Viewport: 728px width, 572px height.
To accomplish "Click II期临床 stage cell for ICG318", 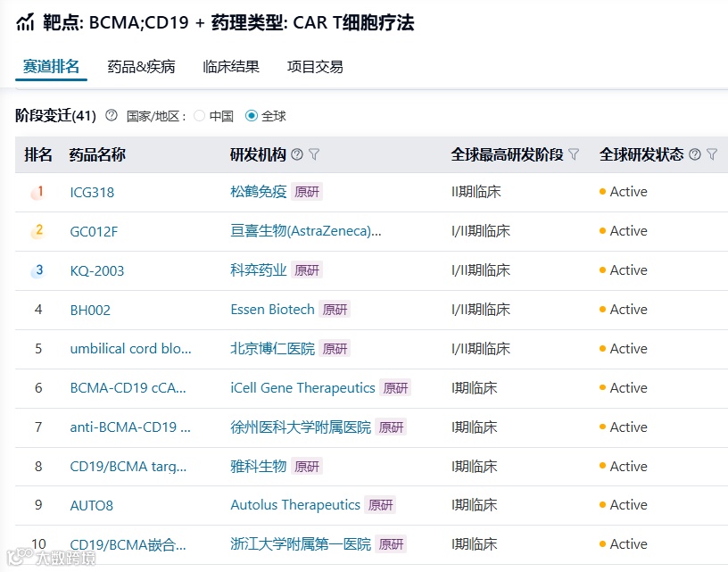I will pos(476,192).
